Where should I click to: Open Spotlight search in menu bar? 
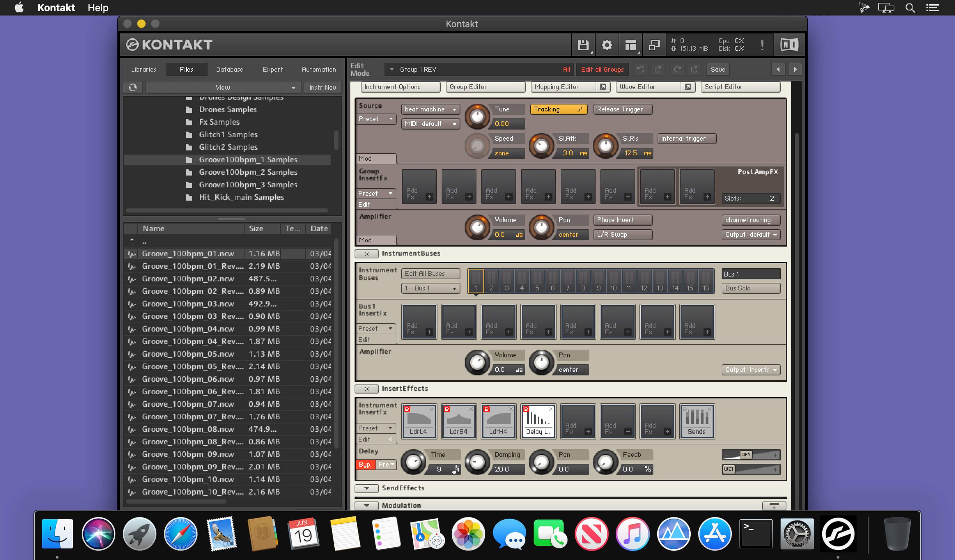click(x=910, y=8)
